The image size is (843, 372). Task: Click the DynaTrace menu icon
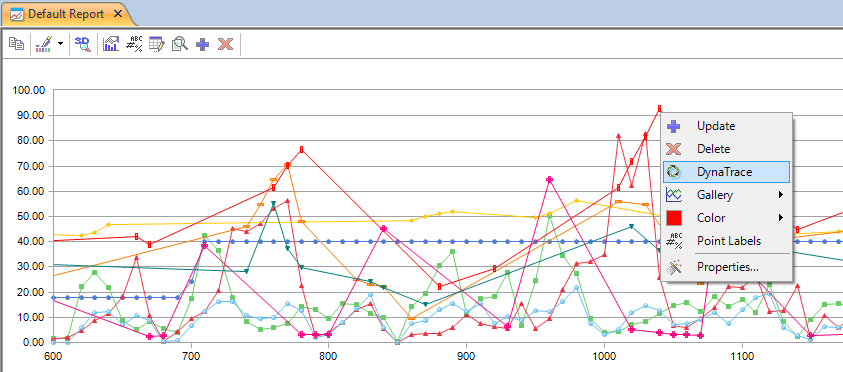(x=674, y=172)
